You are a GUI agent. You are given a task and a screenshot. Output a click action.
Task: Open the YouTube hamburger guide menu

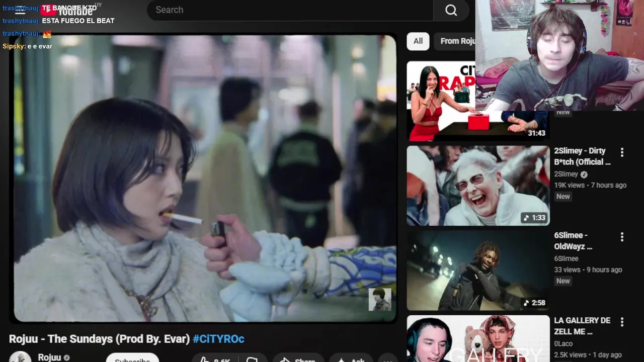click(x=20, y=10)
